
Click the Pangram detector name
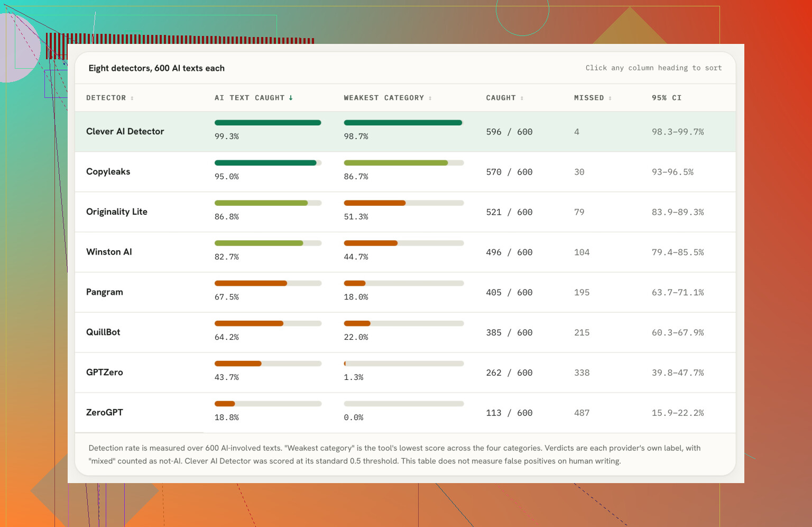click(105, 292)
